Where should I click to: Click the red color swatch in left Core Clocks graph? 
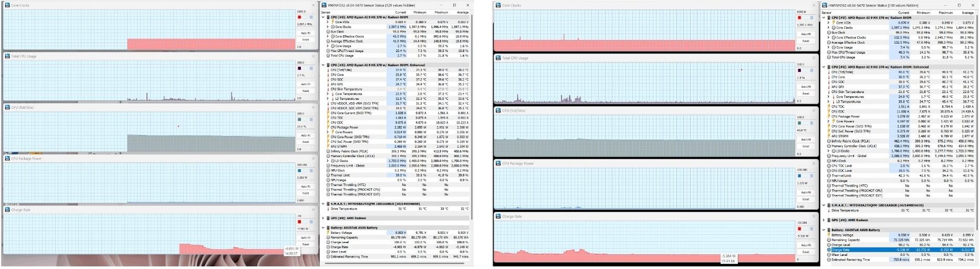coord(299,17)
